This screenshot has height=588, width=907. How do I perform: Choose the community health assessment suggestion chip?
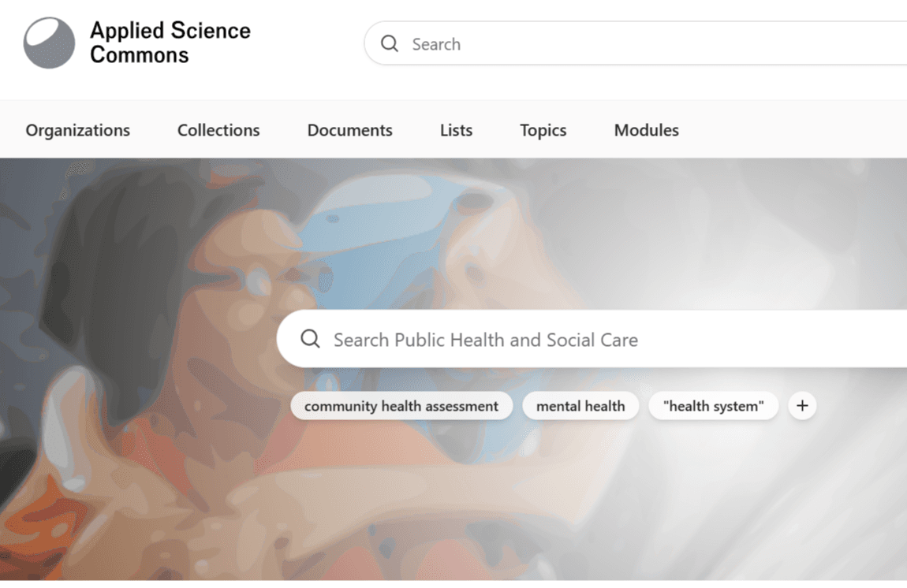coord(401,406)
